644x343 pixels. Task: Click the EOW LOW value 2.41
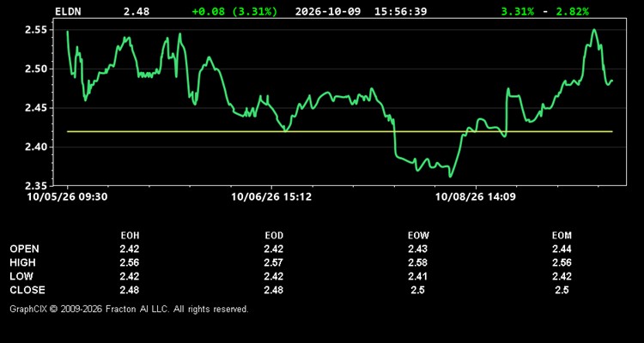(417, 276)
